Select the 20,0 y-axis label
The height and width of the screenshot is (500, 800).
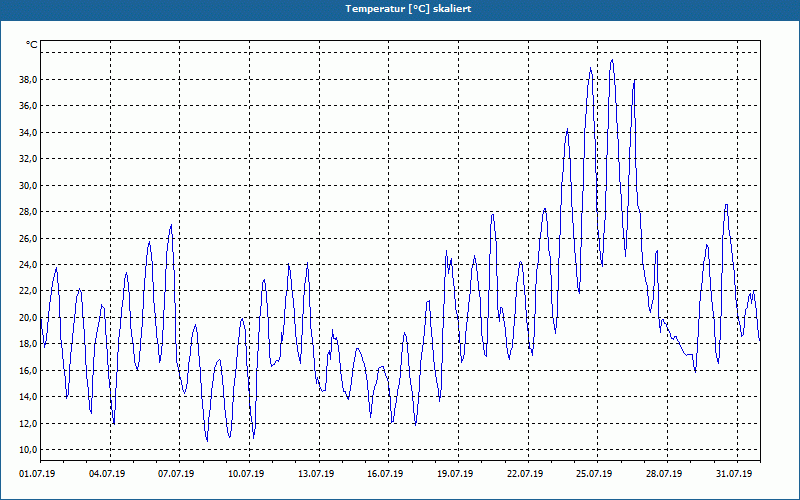point(28,317)
